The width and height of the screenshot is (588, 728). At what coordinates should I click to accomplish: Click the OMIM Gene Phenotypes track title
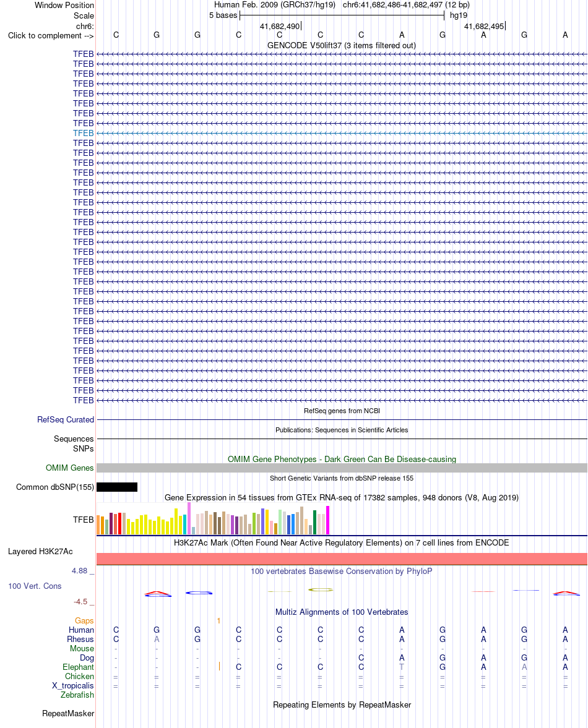[342, 459]
